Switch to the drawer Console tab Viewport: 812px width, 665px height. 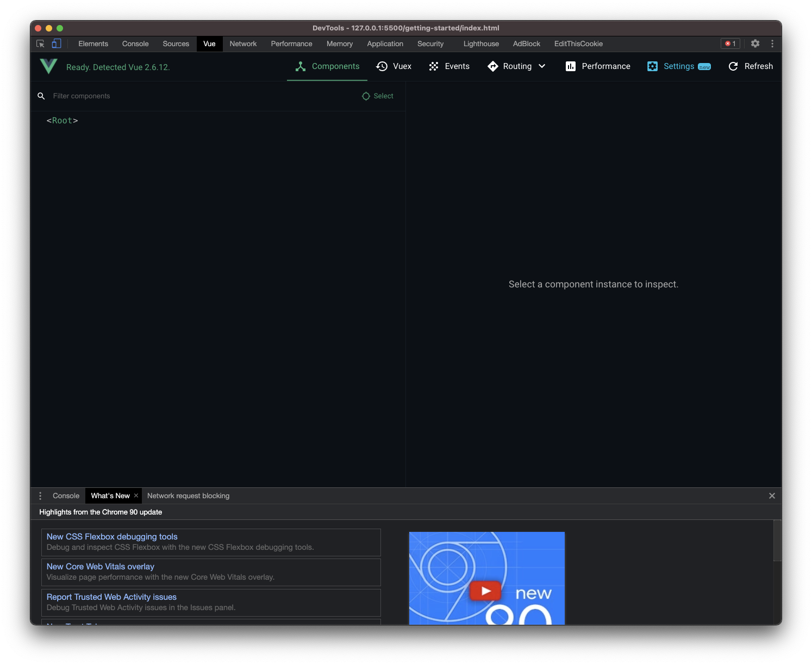[x=66, y=496]
